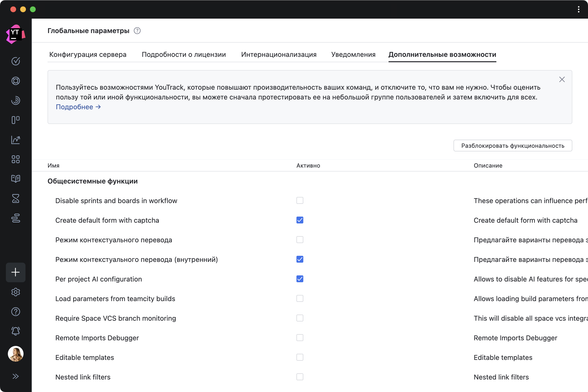
Task: Click Editable templates description text
Action: pyautogui.click(x=503, y=357)
